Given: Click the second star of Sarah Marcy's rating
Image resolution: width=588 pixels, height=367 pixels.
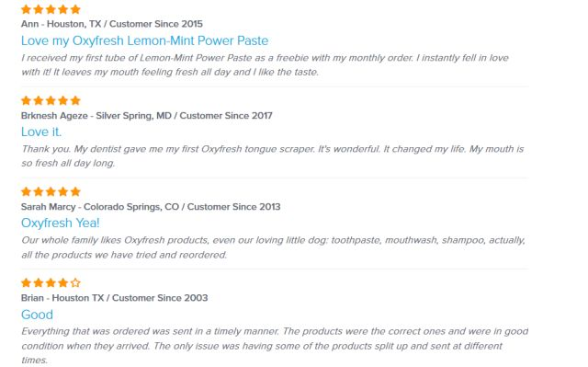Looking at the screenshot, I should click(x=39, y=191).
